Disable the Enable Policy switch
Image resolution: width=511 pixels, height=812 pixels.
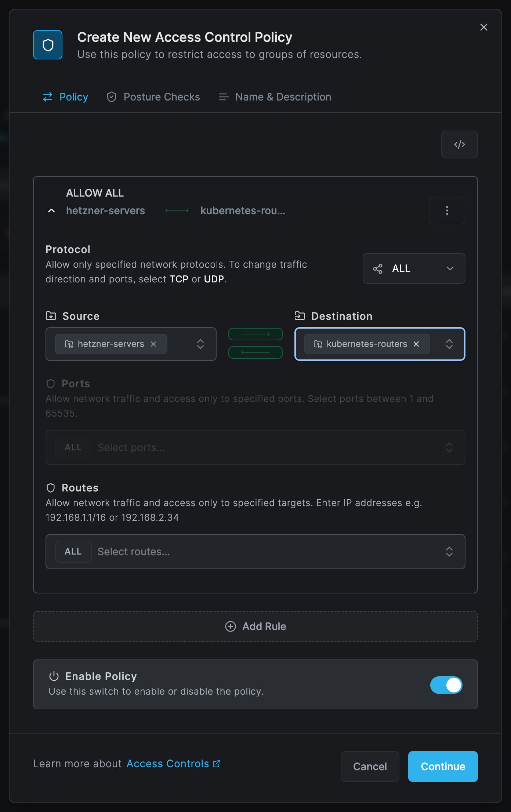(446, 685)
